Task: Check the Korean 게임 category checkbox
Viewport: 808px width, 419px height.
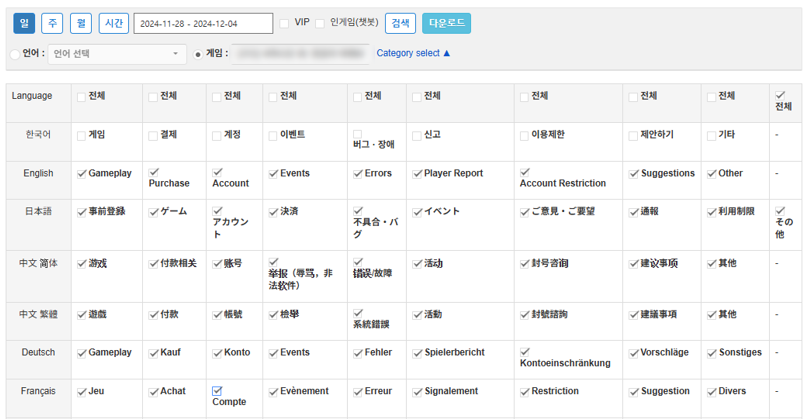Action: point(82,134)
